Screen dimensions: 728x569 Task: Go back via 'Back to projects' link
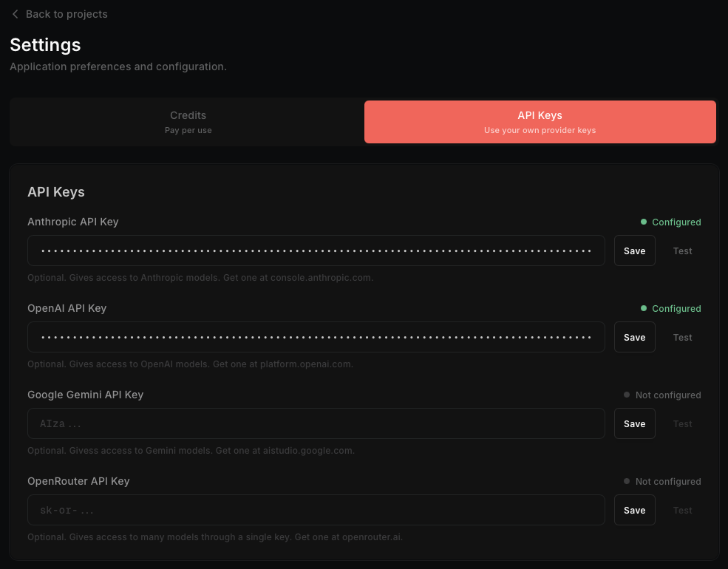pos(59,14)
